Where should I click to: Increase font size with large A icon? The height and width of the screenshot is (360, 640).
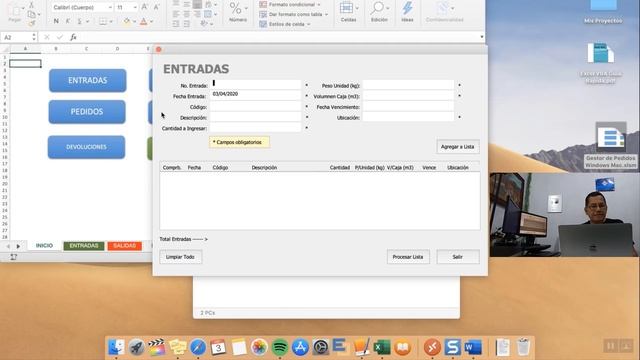[144, 7]
